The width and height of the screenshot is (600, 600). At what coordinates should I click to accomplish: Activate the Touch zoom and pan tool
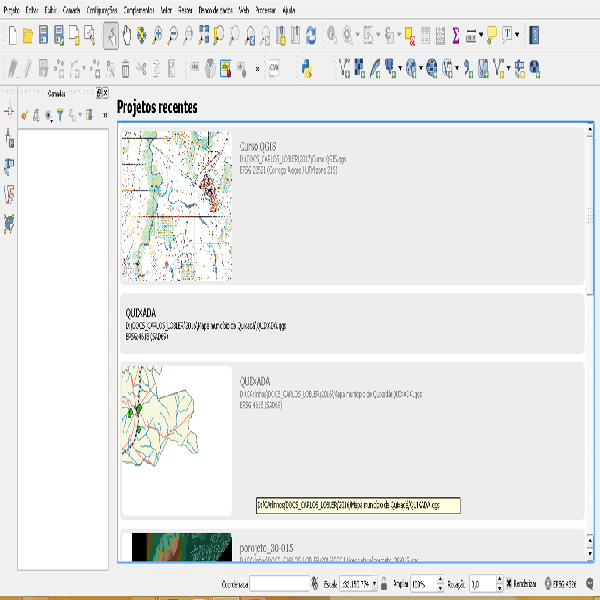coord(111,36)
